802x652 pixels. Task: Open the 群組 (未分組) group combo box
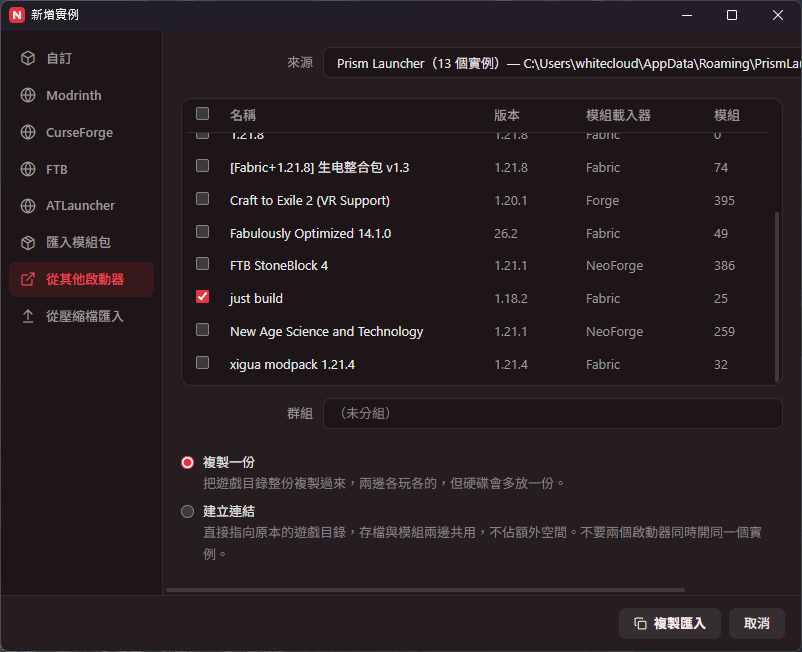(x=552, y=413)
